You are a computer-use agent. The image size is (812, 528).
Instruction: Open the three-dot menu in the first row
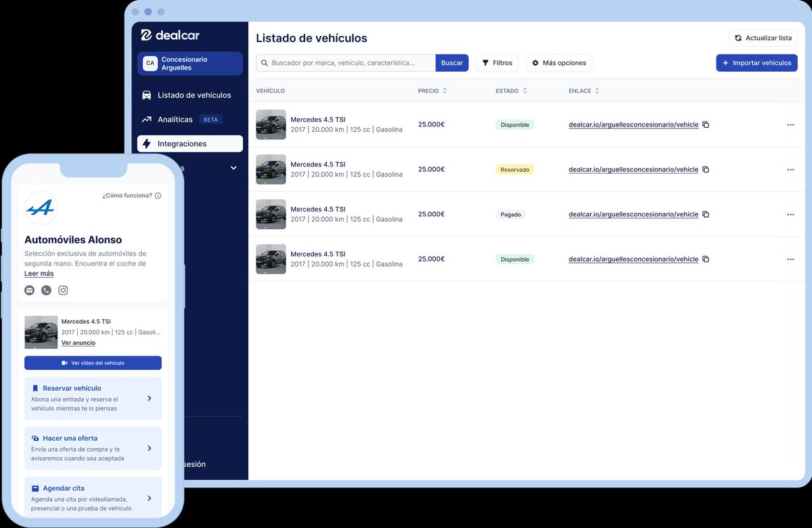[790, 125]
